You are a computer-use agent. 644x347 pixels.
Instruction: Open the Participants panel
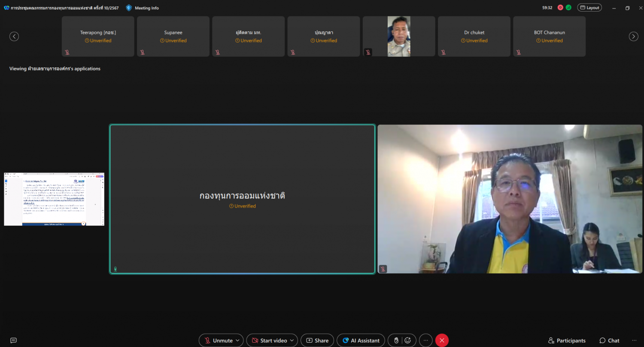(x=567, y=341)
